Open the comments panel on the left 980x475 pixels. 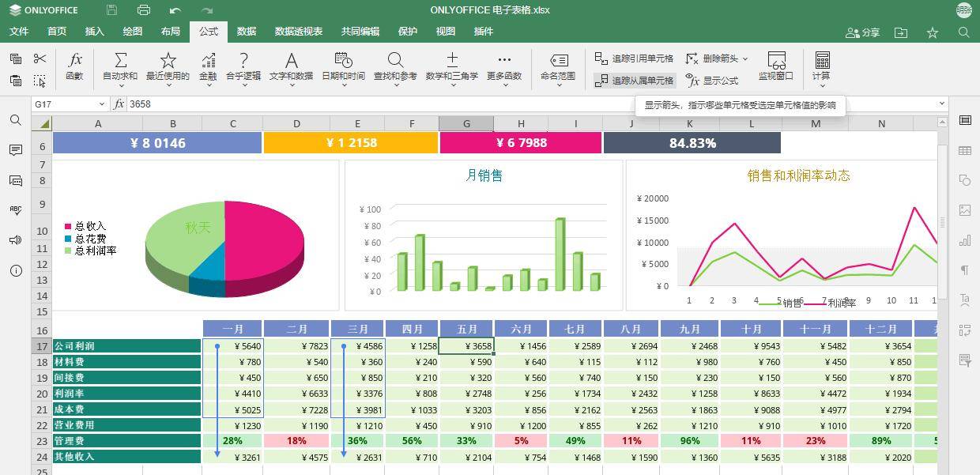tap(16, 150)
